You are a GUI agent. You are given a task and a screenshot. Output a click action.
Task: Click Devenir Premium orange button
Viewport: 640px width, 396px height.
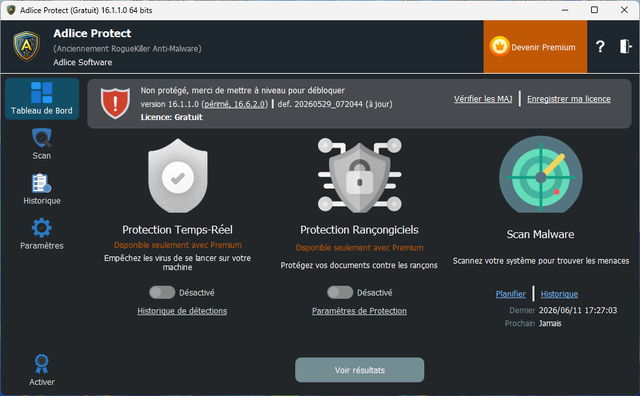535,47
